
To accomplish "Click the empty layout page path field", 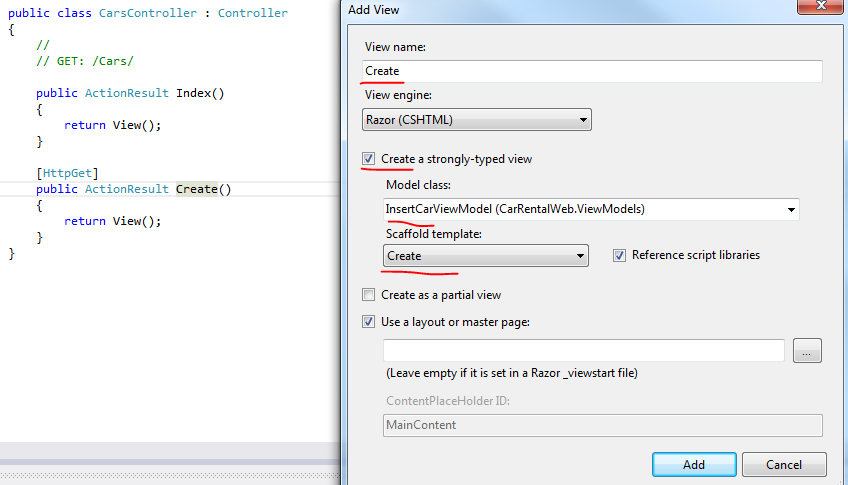I will point(583,350).
